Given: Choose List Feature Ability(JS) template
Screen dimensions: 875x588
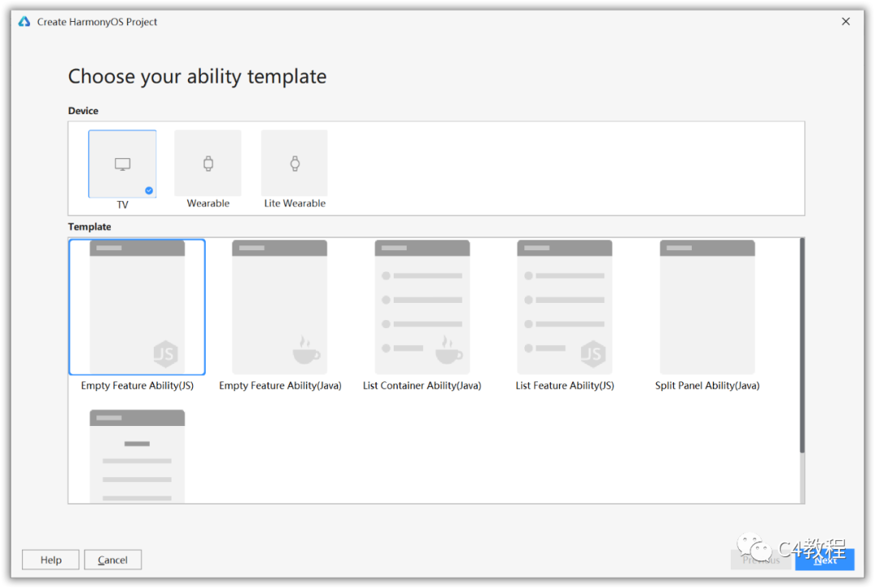Looking at the screenshot, I should pos(565,307).
